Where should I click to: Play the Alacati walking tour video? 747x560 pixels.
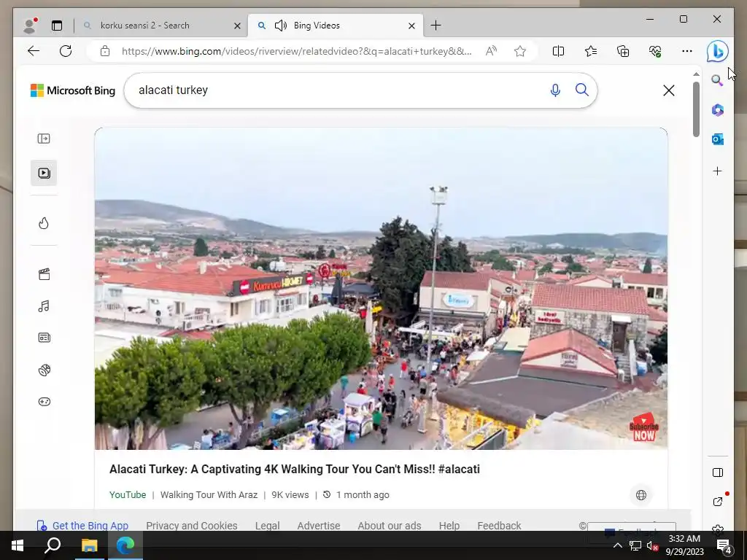coord(381,289)
